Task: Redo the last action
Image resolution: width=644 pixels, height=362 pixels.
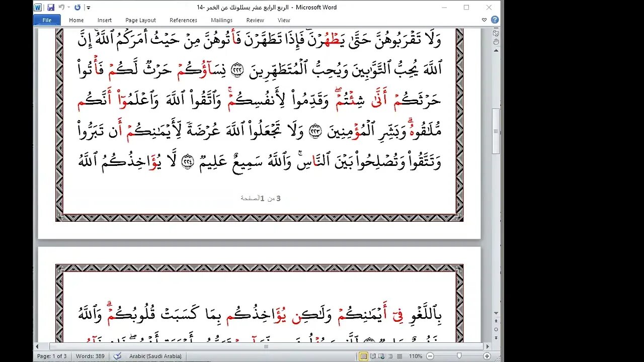Action: (77, 8)
